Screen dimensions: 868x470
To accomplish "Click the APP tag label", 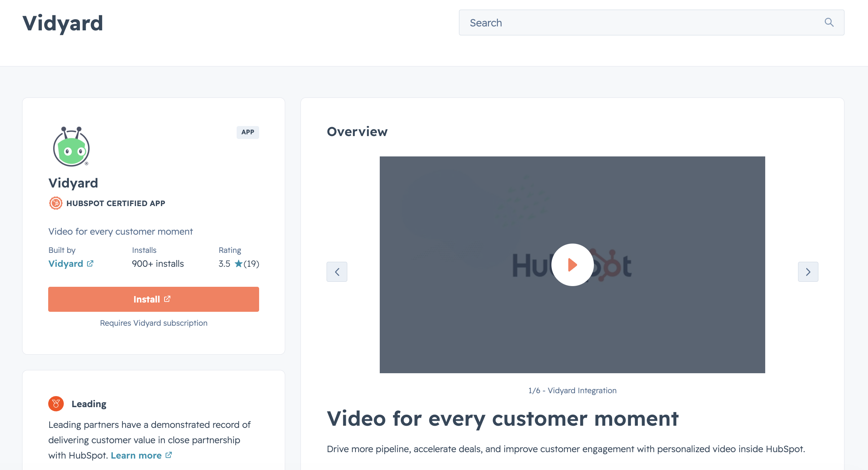I will tap(248, 132).
